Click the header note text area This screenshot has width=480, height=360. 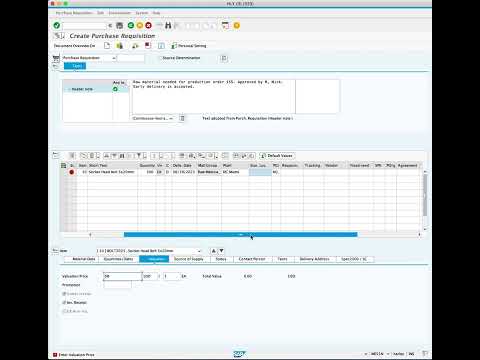[x=213, y=97]
